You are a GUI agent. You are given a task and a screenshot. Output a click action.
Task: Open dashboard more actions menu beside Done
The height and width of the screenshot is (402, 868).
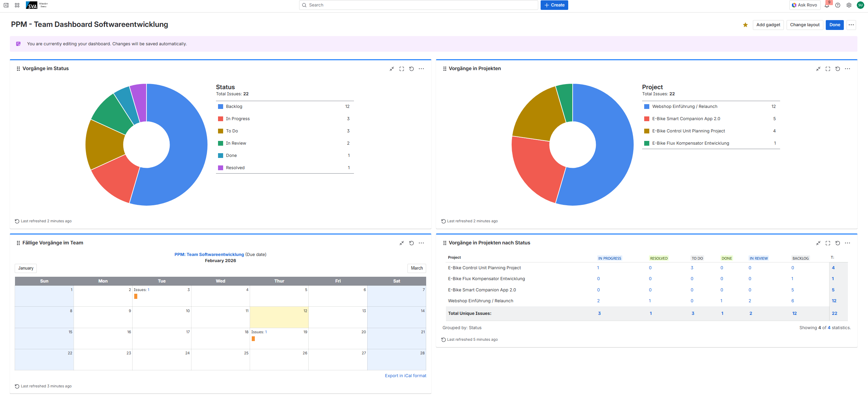(851, 25)
